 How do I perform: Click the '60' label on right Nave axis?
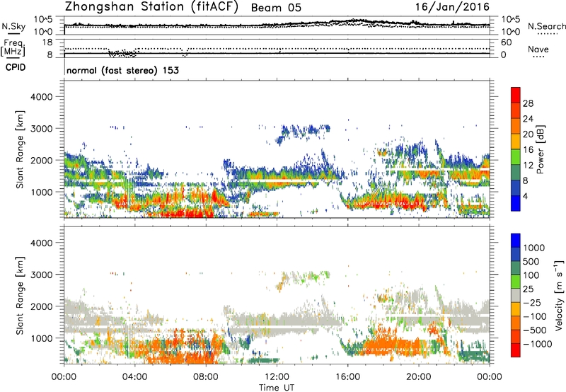click(x=506, y=42)
